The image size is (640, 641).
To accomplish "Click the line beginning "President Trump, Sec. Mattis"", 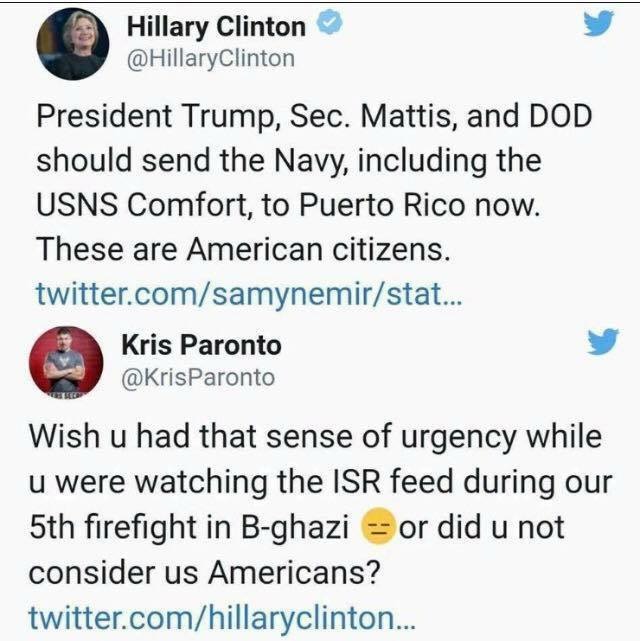I will pyautogui.click(x=314, y=116).
